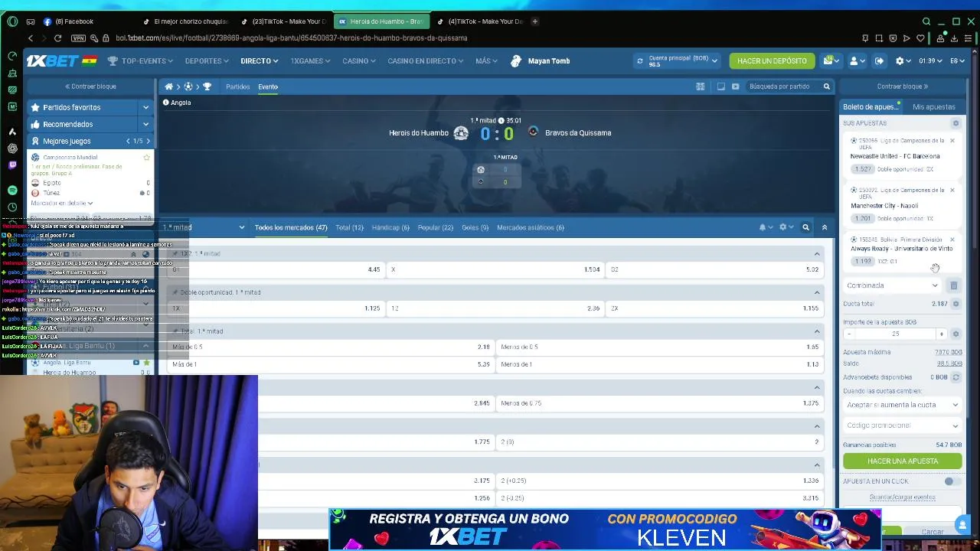
Task: Open the window popup view icon
Action: [720, 86]
